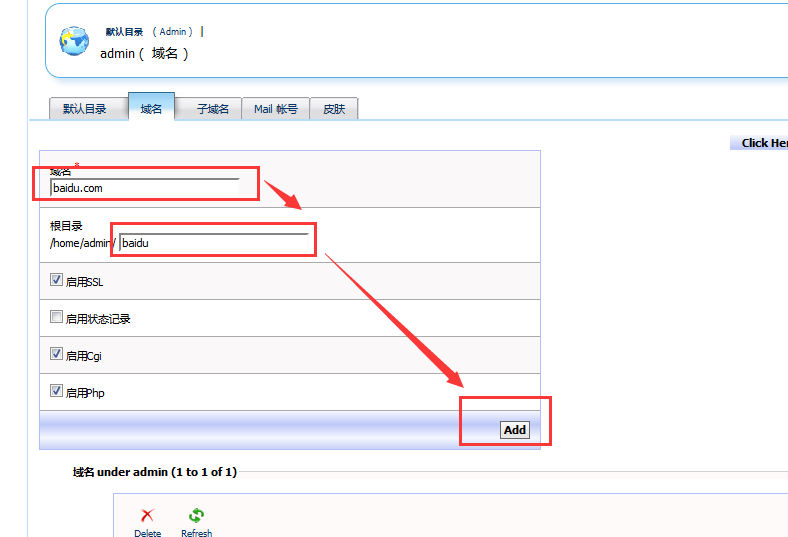Click the Admin breadcrumb link
Viewport: 788px width, 537px height.
click(173, 32)
